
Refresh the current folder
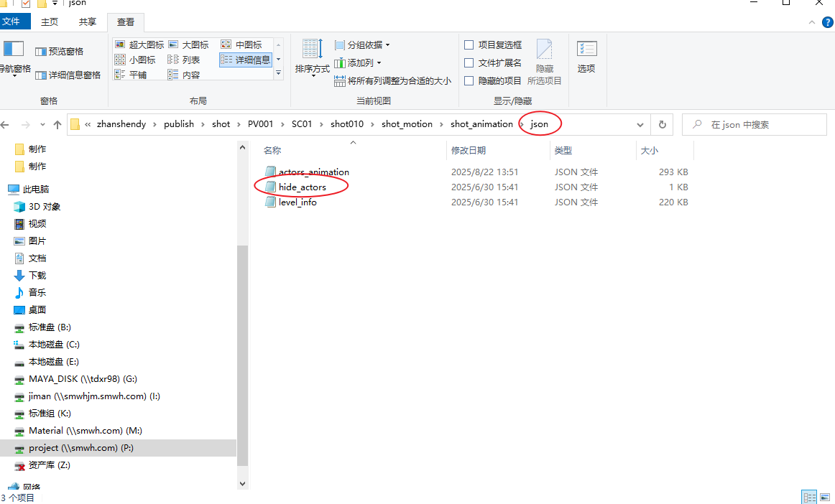[663, 124]
